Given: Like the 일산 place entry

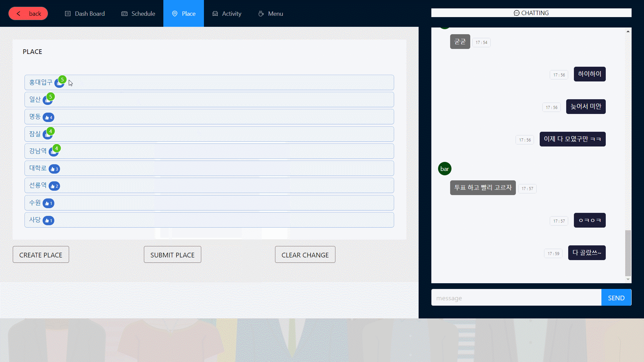Looking at the screenshot, I should pyautogui.click(x=47, y=101).
